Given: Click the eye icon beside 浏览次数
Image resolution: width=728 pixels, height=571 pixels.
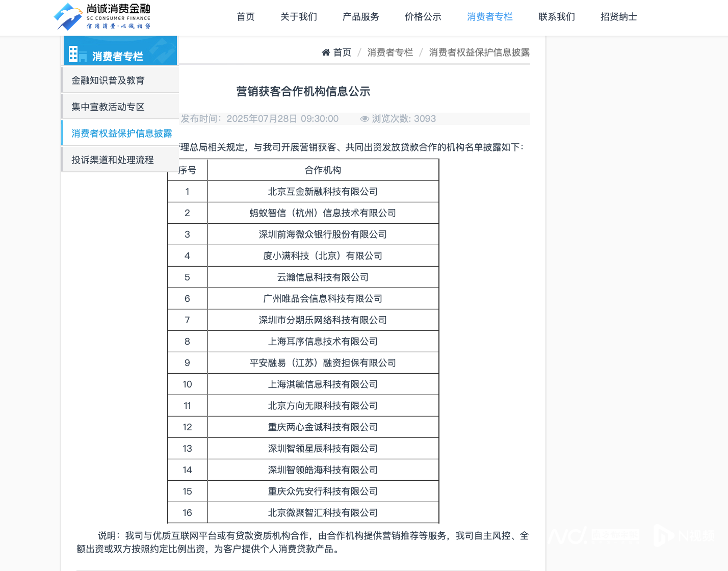Looking at the screenshot, I should point(365,119).
